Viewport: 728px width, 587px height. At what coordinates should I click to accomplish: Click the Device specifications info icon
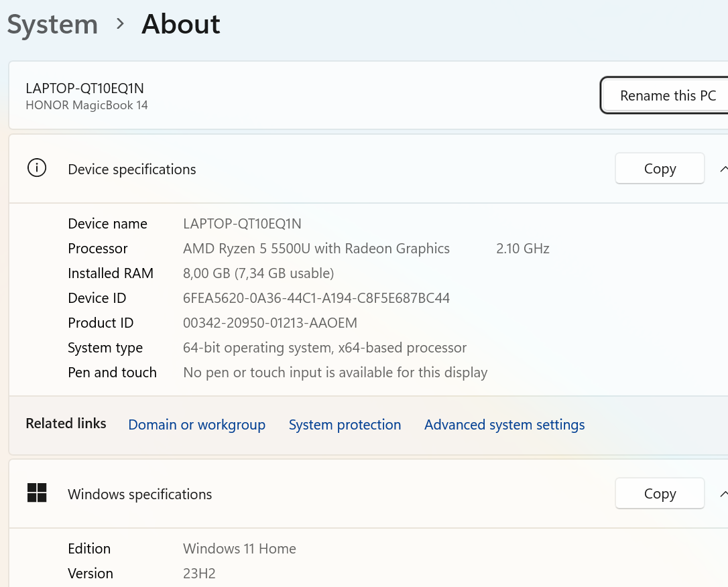click(37, 168)
